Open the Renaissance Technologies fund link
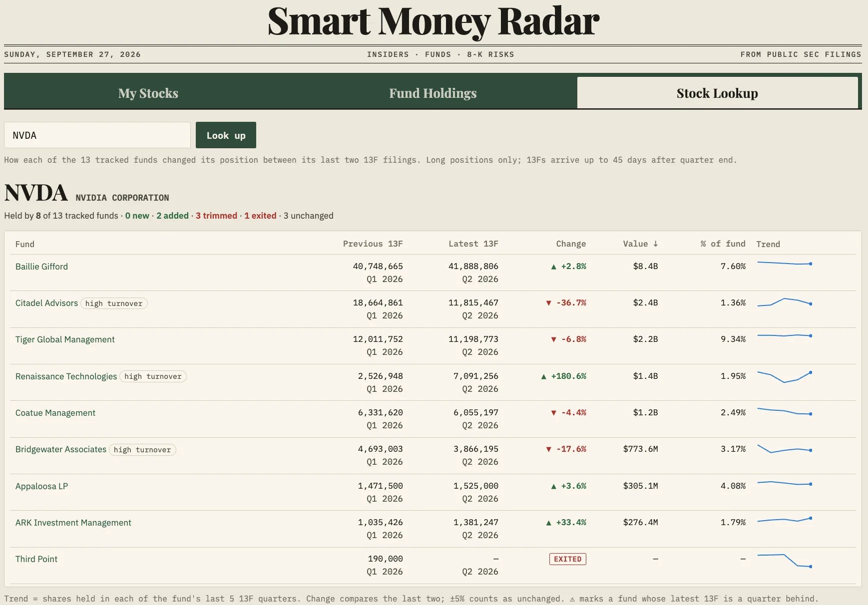The width and height of the screenshot is (868, 605). point(66,376)
